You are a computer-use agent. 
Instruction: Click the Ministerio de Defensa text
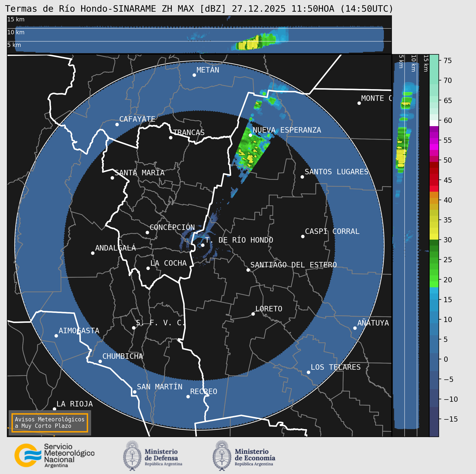pos(163,457)
